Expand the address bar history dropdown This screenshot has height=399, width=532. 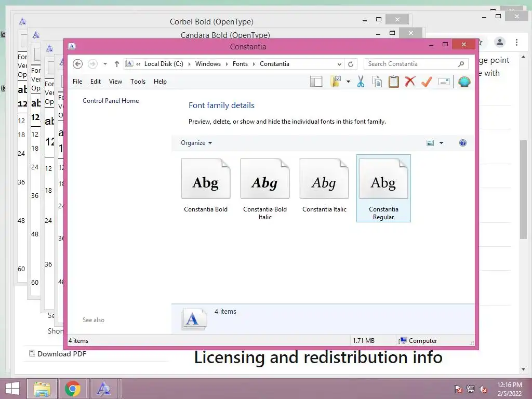[x=339, y=64]
